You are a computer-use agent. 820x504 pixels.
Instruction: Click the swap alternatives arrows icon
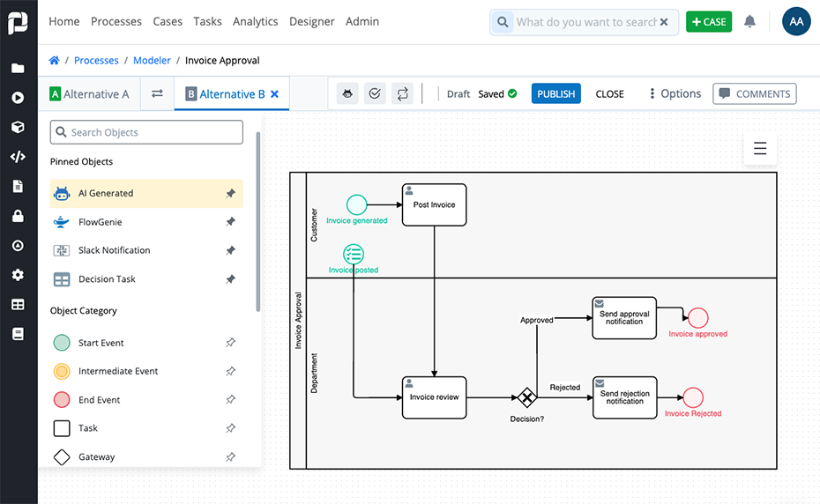click(157, 93)
